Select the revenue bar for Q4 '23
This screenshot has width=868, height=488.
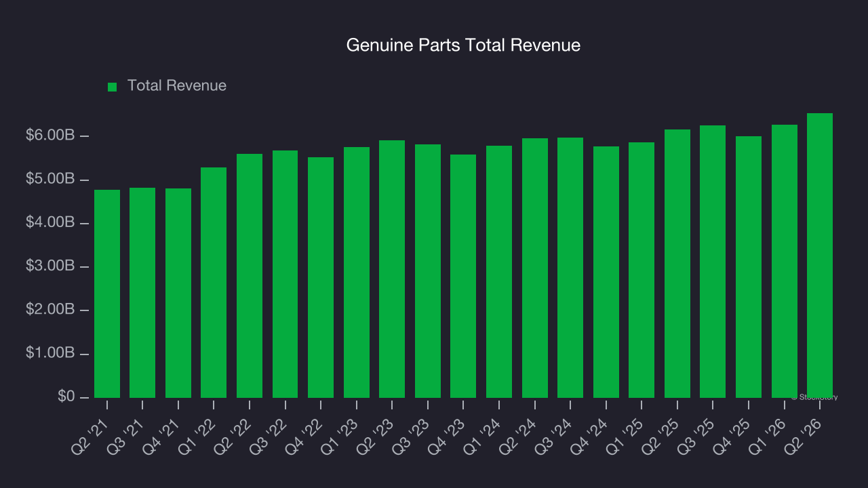click(x=463, y=276)
